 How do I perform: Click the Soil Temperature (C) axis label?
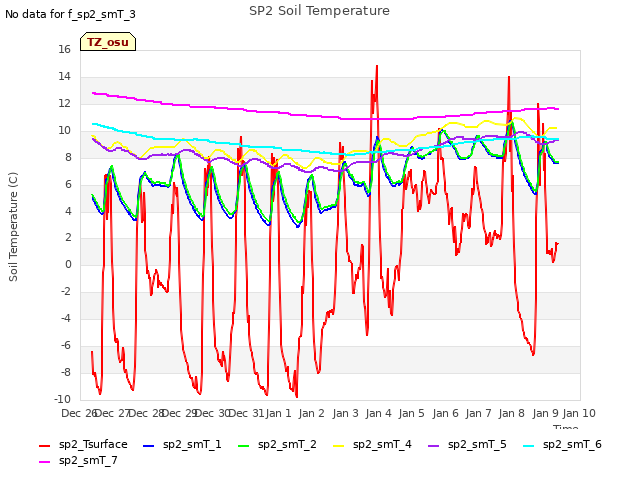click(13, 227)
